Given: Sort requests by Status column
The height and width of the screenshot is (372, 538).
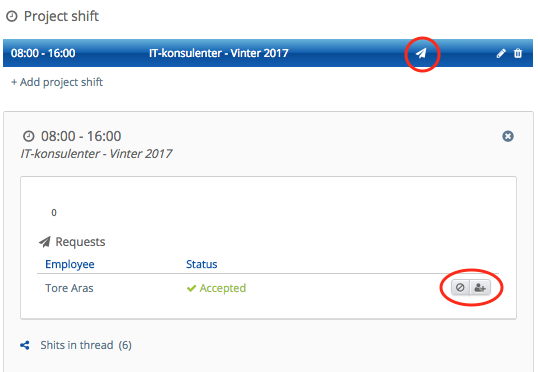Looking at the screenshot, I should (201, 264).
